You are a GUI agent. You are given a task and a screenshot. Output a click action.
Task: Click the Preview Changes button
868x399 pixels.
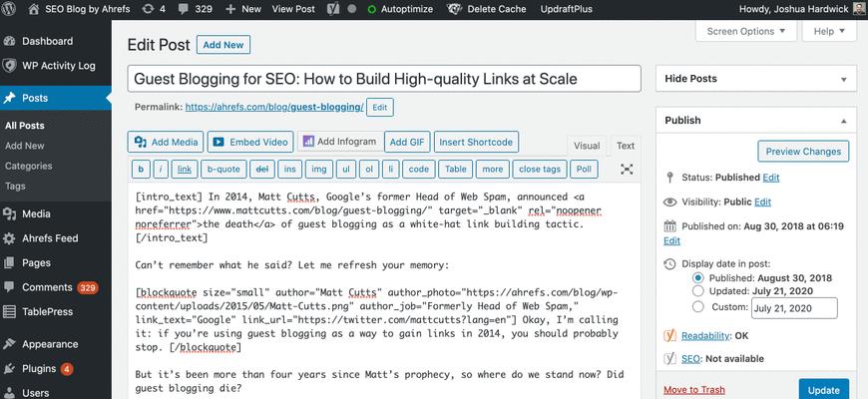(802, 152)
